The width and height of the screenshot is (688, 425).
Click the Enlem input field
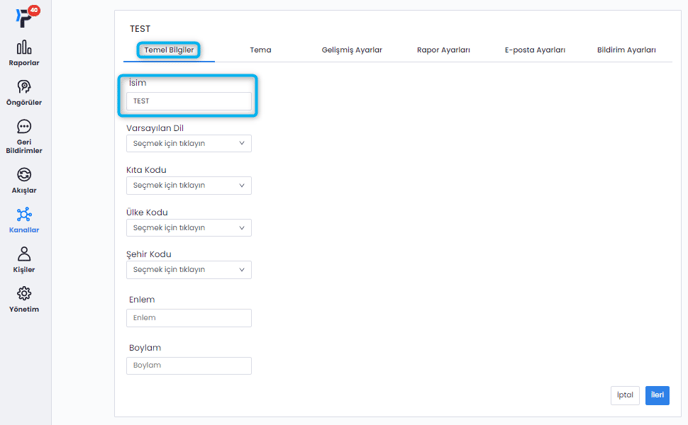tap(189, 318)
